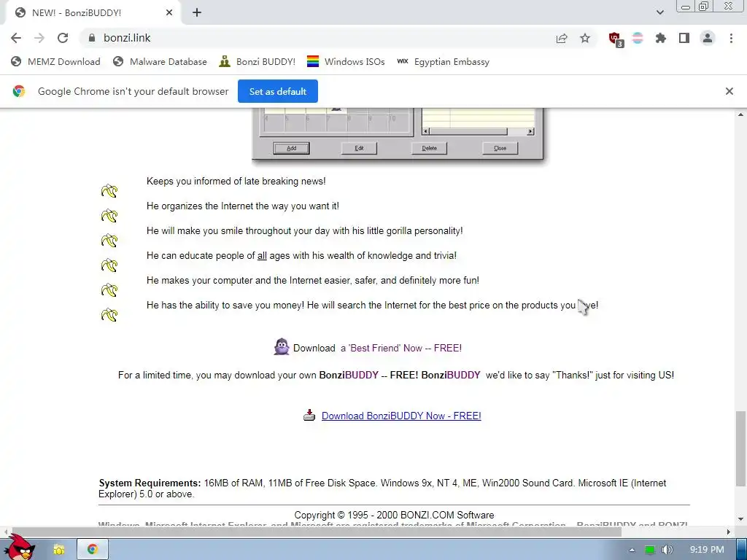The width and height of the screenshot is (747, 560).
Task: Open the Chrome three-dot menu
Action: click(x=731, y=38)
